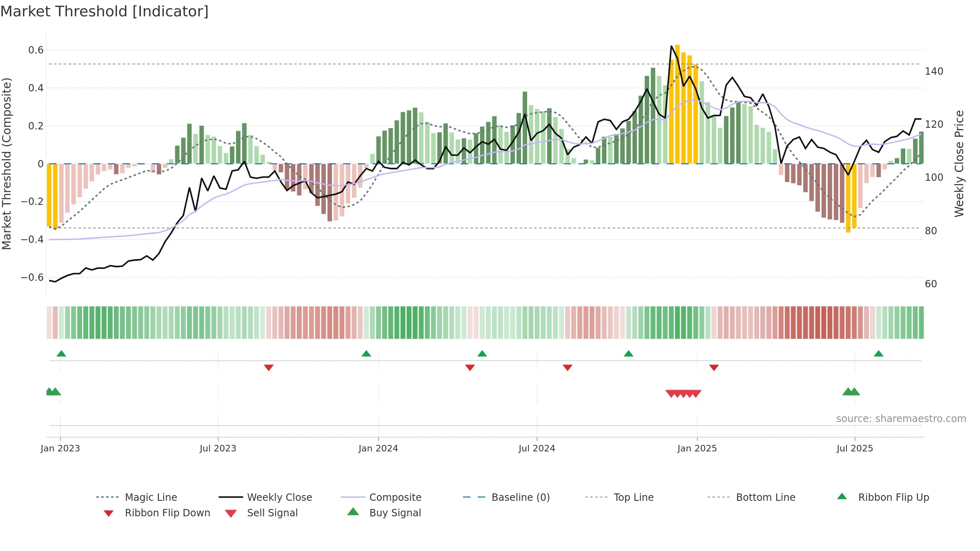
Task: Click the Ribbon Flip Up marker at Jan 2023
Action: 61,353
